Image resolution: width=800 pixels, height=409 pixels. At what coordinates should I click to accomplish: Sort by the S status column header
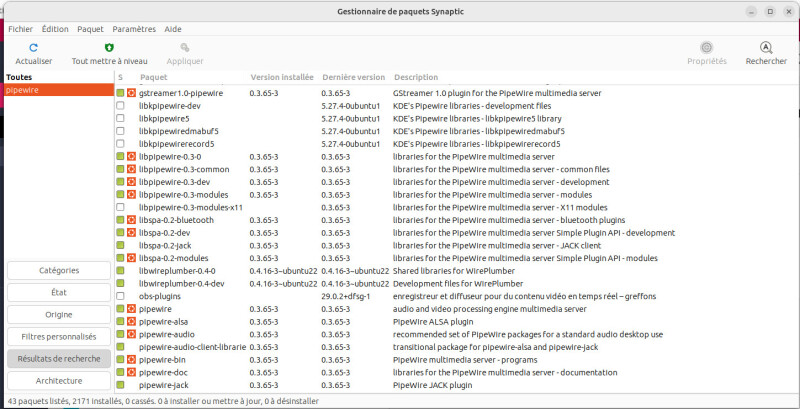120,78
